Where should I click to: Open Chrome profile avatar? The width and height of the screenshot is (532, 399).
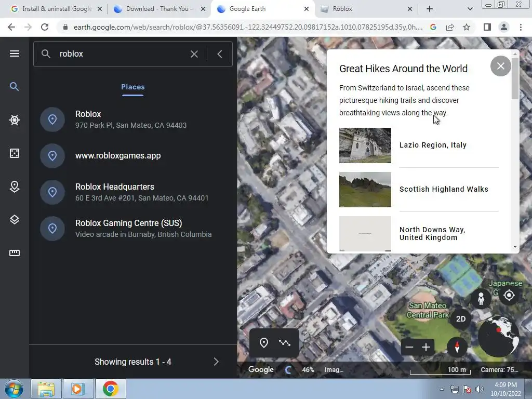coord(504,27)
